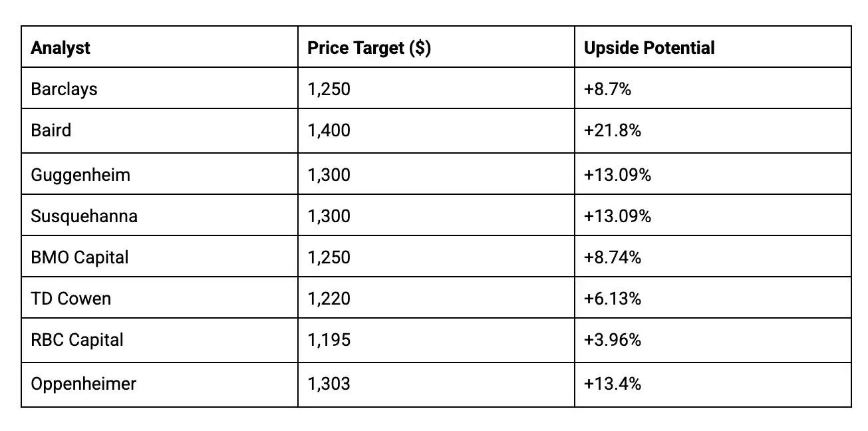The height and width of the screenshot is (431, 868).
Task: Select the +3.96% upside value
Action: pyautogui.click(x=613, y=339)
